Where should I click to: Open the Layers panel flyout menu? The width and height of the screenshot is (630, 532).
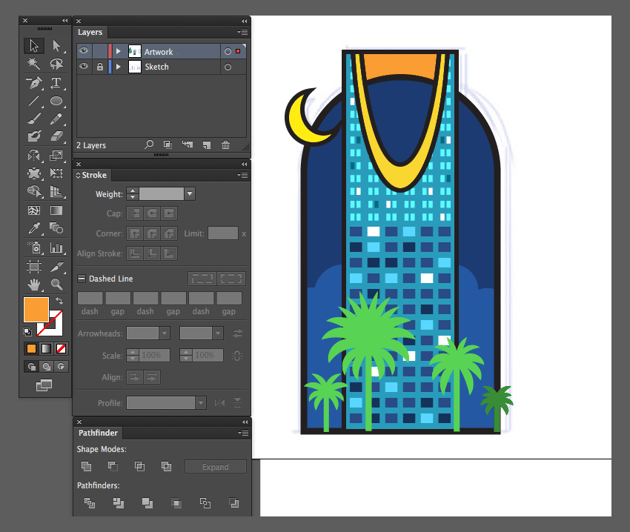(x=242, y=32)
